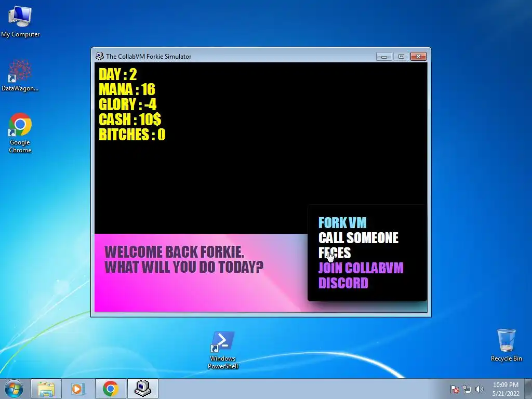The width and height of the screenshot is (532, 399).
Task: Maximize the Forkie Simulator window
Action: coord(401,56)
